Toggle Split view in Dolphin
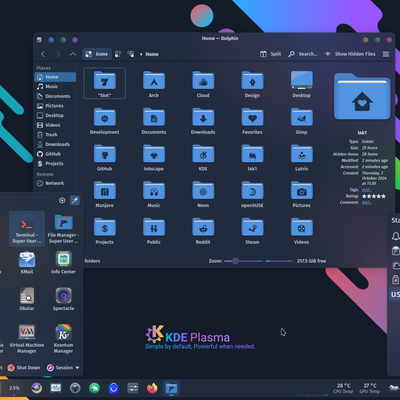Screen dimensions: 400x400 pos(271,54)
